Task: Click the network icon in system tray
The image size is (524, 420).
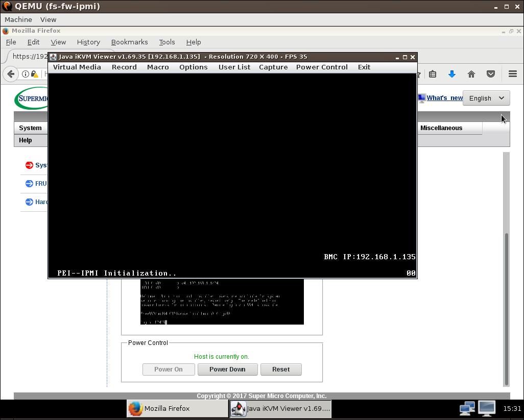Action: point(467,408)
